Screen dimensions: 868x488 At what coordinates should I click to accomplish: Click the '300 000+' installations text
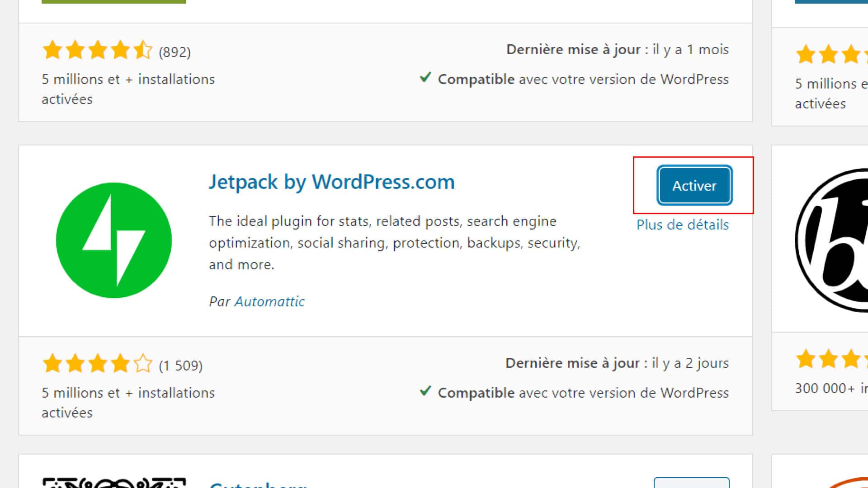pos(831,388)
